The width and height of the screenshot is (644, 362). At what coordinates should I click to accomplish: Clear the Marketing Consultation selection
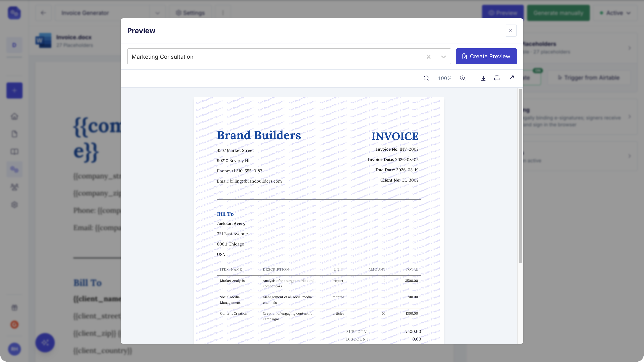428,57
